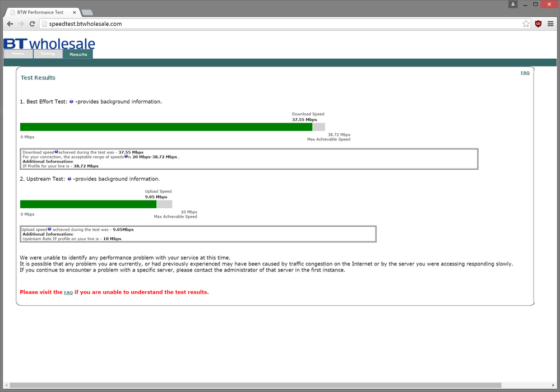Click the green upload speed bar
Screen dimensions: 560x392
click(88, 204)
